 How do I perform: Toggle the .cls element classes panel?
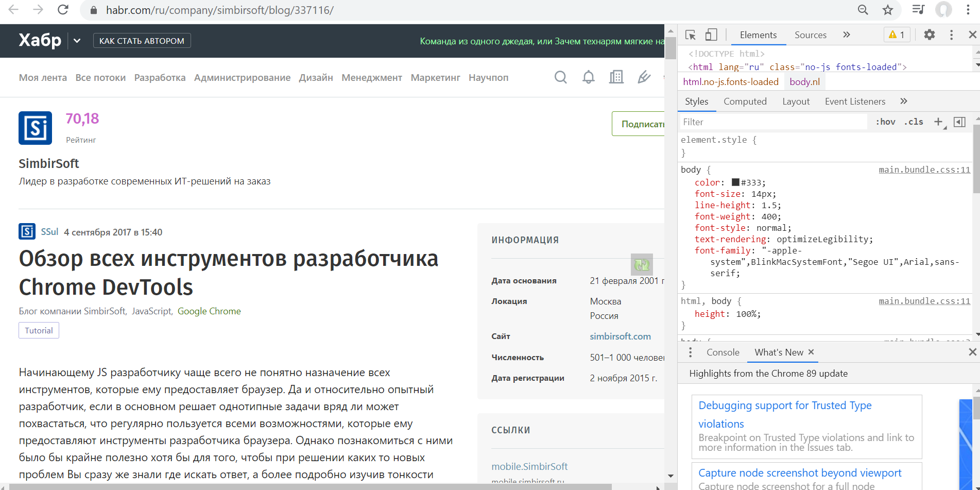tap(914, 122)
